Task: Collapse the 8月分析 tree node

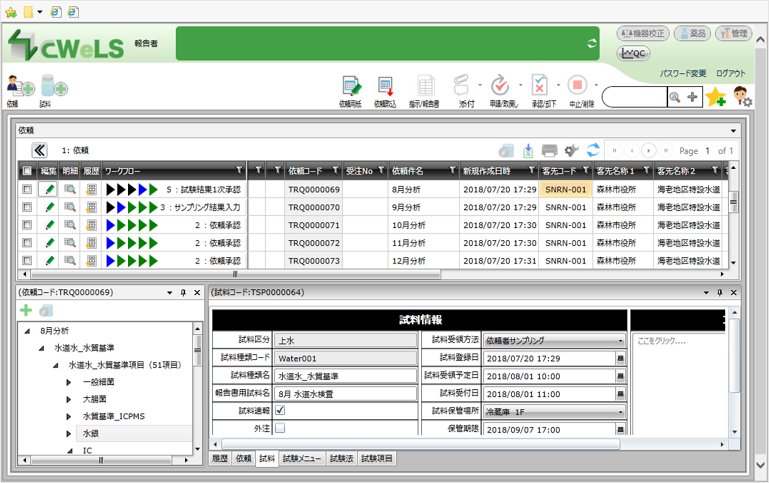Action: pos(26,331)
